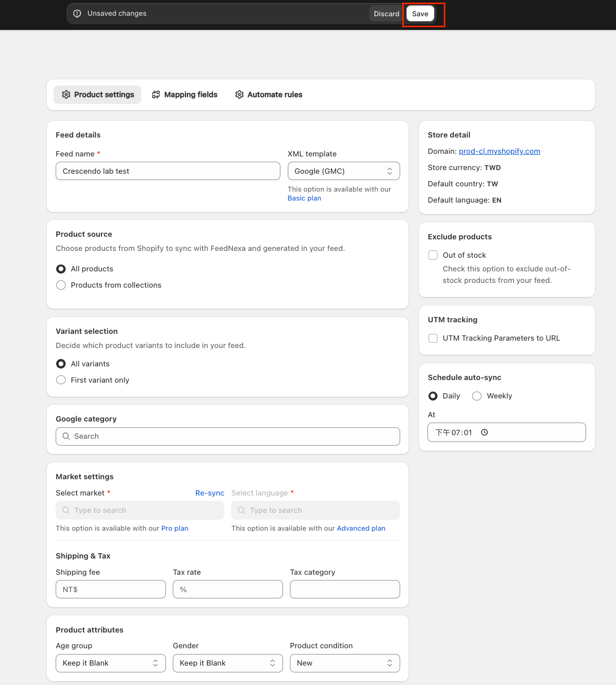Open the Advanced plan link
This screenshot has width=616, height=685.
(361, 528)
